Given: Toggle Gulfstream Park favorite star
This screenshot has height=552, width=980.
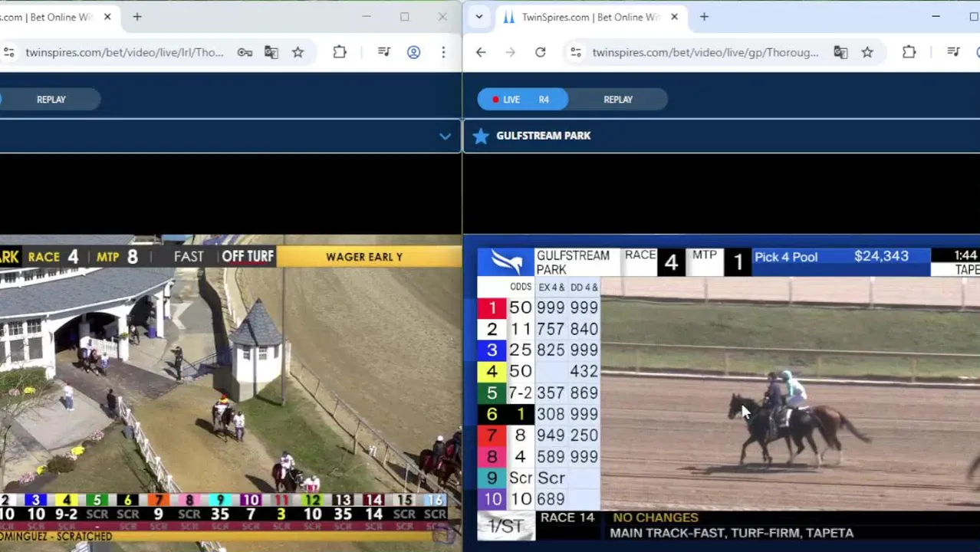Looking at the screenshot, I should (x=481, y=136).
